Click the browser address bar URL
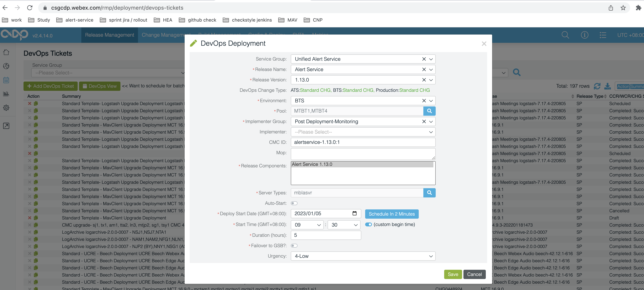644x290 pixels. point(117,8)
